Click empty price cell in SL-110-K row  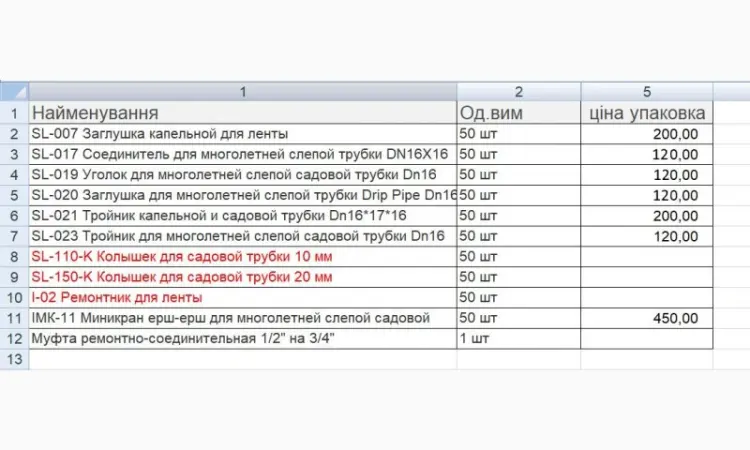click(x=647, y=257)
